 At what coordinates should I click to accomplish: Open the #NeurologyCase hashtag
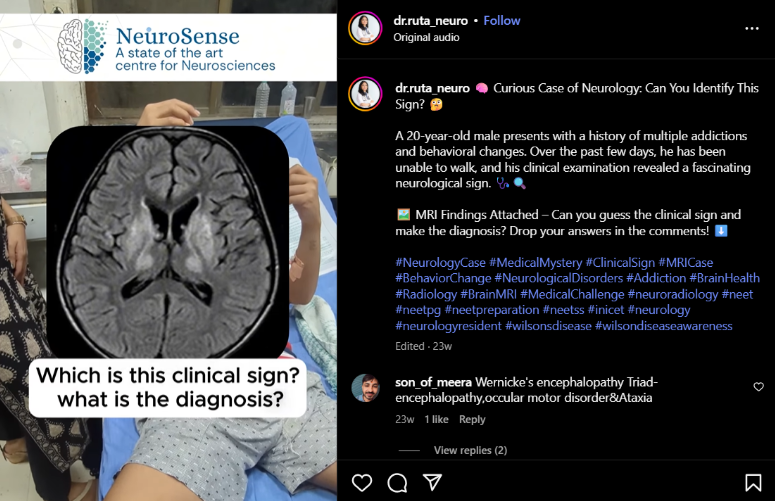coord(440,263)
